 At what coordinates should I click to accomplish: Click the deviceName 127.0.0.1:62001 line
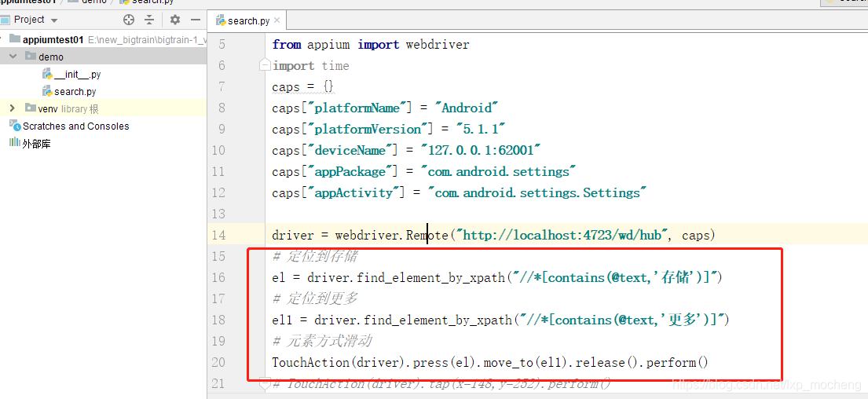tap(406, 151)
